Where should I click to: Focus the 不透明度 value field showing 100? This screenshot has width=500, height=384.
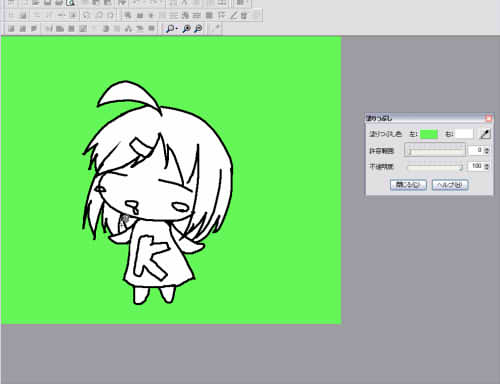point(476,166)
